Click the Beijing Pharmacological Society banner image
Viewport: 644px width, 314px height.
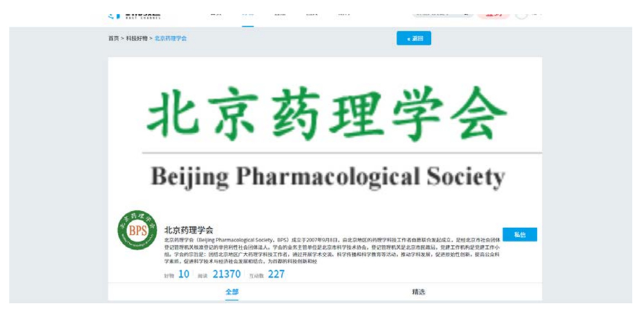(325, 135)
